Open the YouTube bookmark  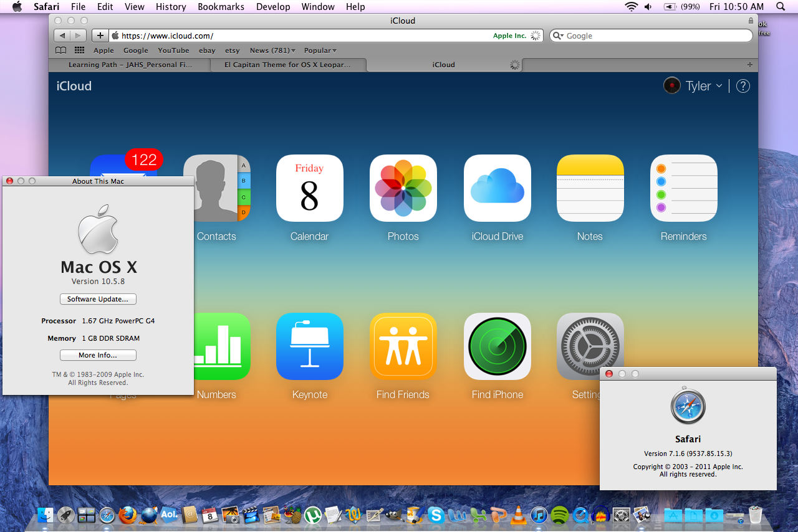[173, 50]
